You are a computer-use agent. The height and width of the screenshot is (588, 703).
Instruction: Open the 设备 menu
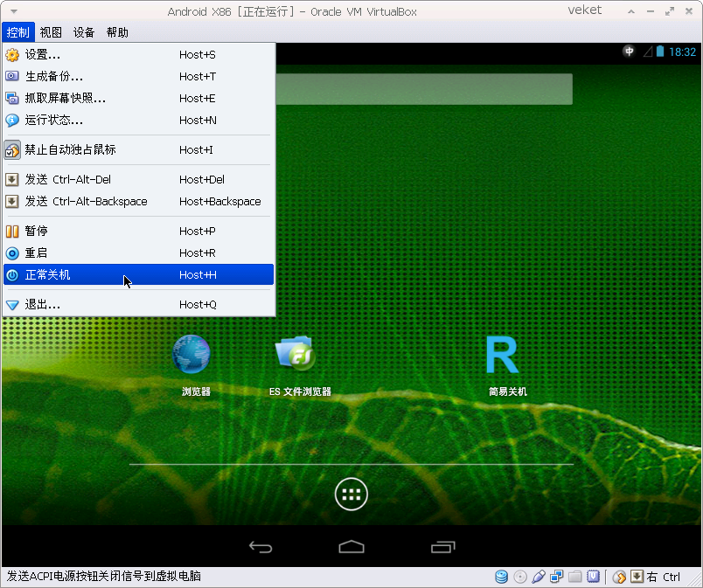(84, 32)
